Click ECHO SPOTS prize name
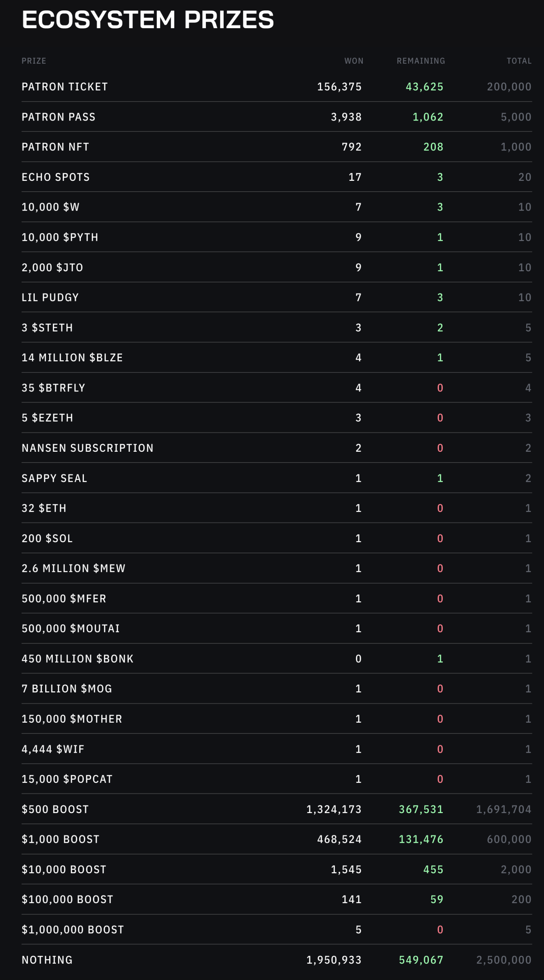The height and width of the screenshot is (980, 544). coord(56,177)
